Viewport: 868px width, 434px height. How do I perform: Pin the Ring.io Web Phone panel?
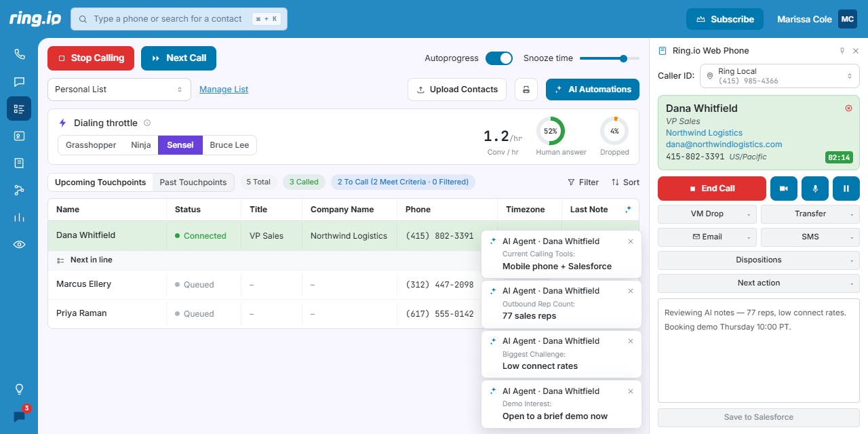click(842, 51)
